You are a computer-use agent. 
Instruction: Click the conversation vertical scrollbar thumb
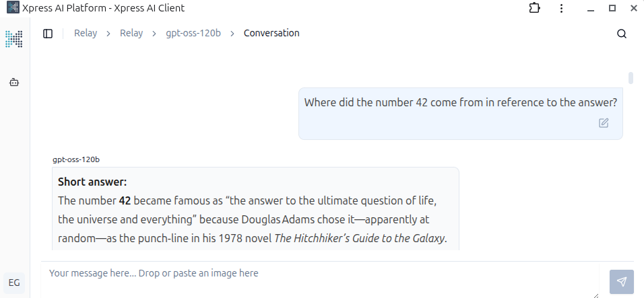[x=631, y=77]
